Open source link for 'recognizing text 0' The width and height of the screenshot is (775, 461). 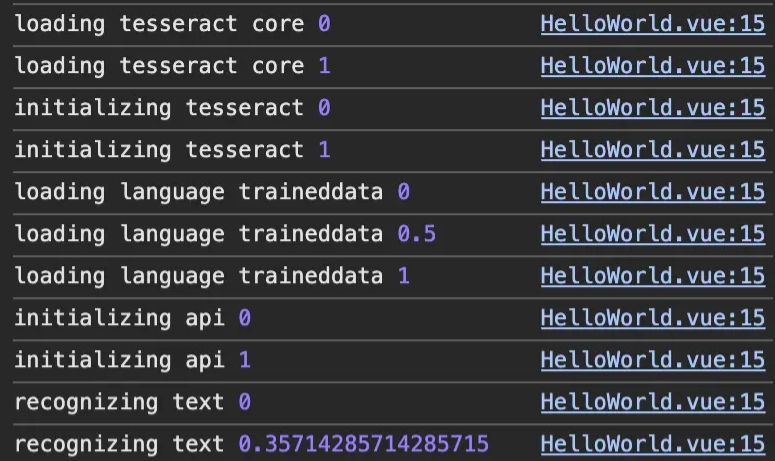point(653,402)
